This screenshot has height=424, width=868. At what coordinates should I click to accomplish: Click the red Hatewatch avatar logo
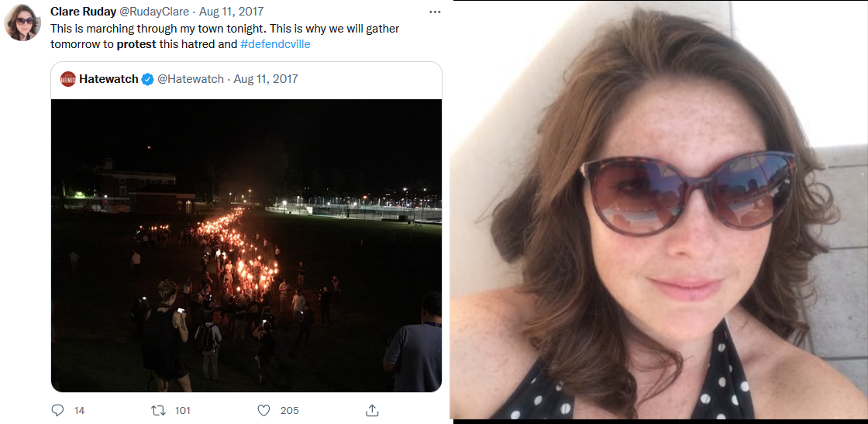68,79
